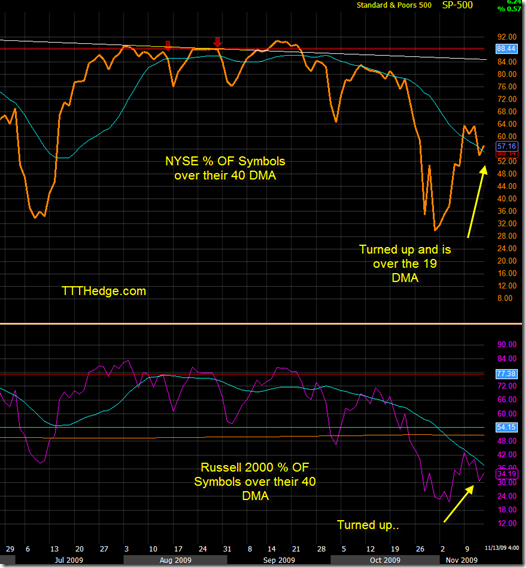Click the 'over the 19 DMA' annotation
This screenshot has width=526, height=568.
[405, 271]
